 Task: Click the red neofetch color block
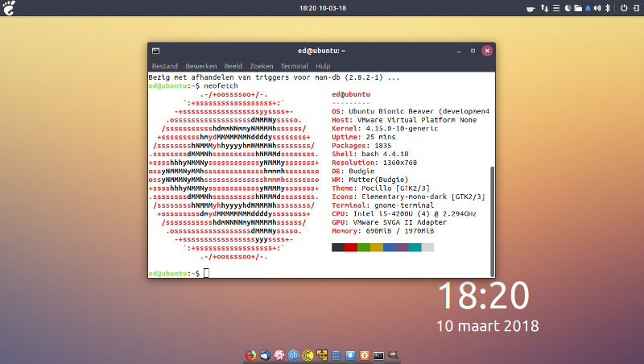click(x=351, y=247)
